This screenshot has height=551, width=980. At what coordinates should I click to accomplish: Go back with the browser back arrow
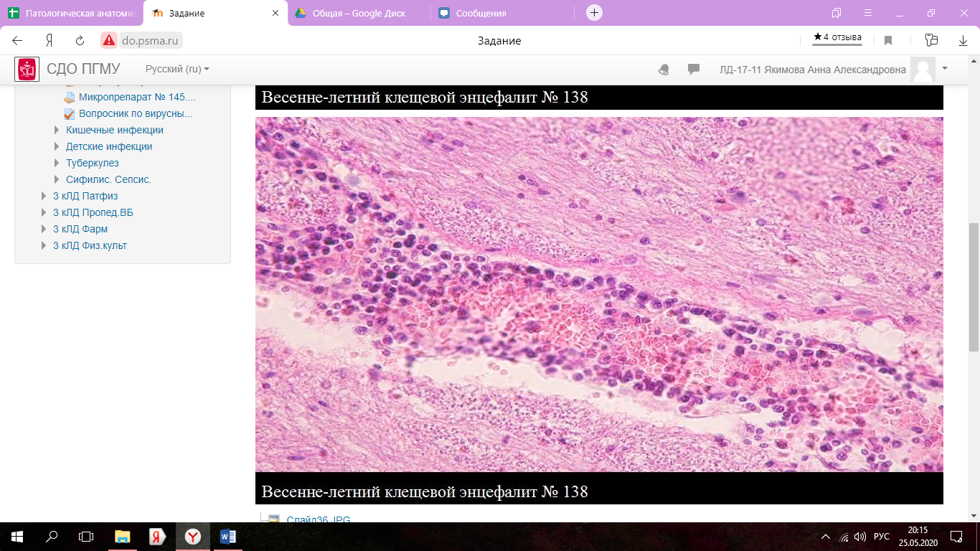pos(18,41)
